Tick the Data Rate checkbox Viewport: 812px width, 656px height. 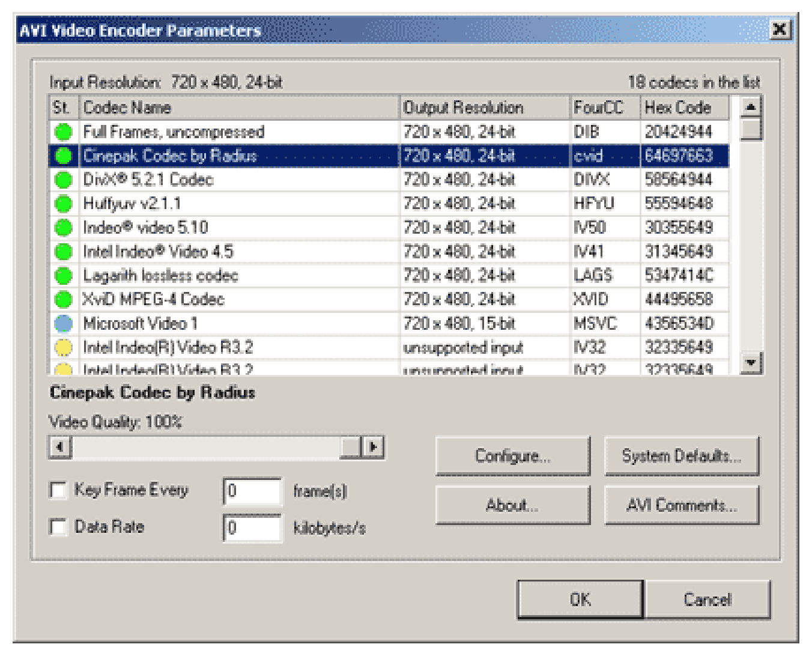pyautogui.click(x=58, y=527)
